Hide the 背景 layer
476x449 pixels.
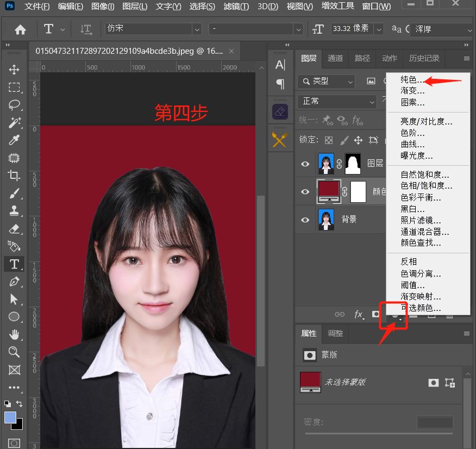tap(305, 219)
